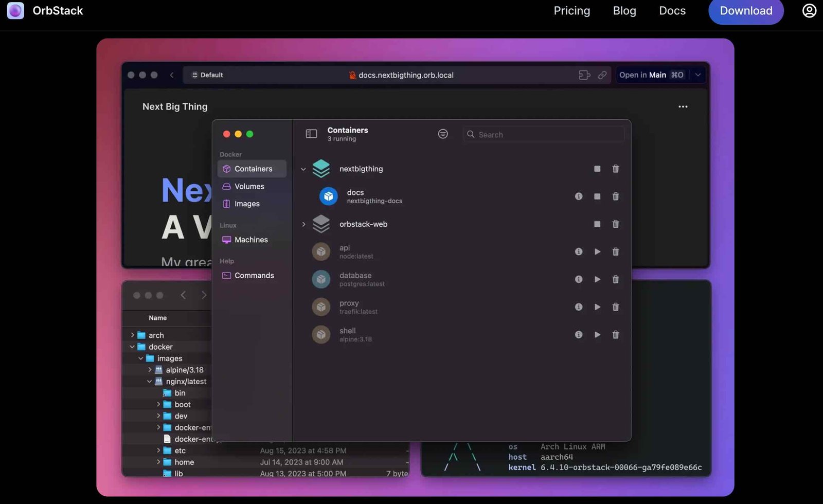Viewport: 823px width, 504px height.
Task: Expand alpine/3.18 in Finder
Action: [150, 370]
